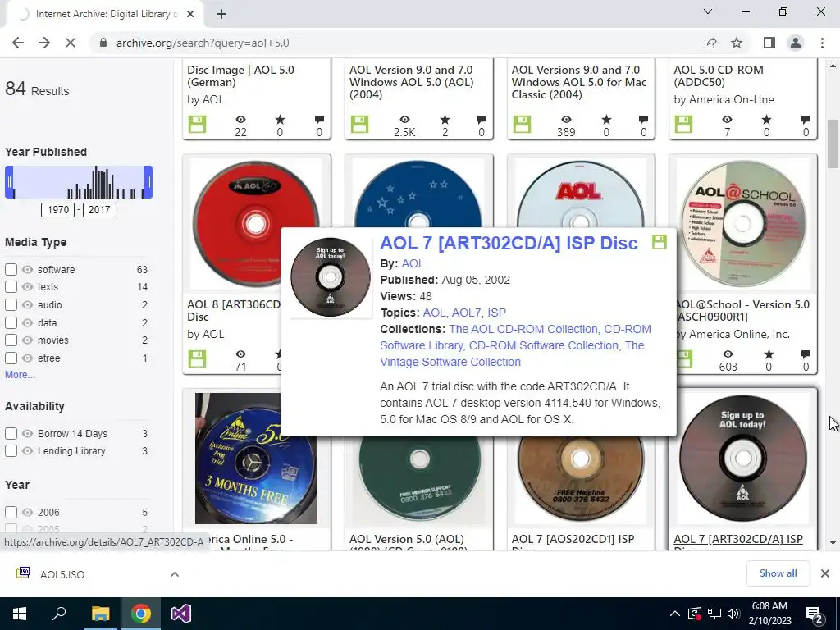Check the software media type filter

click(x=11, y=269)
